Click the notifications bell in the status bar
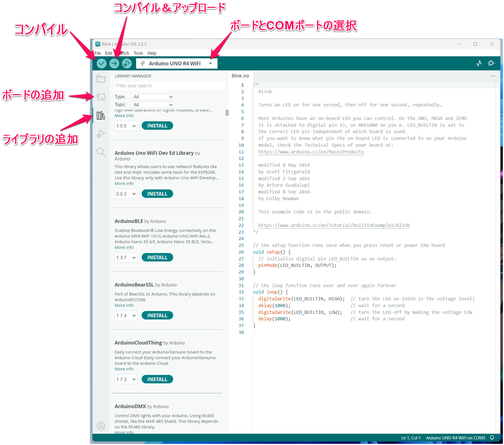Viewport: 504px width, 445px height. tap(492, 438)
